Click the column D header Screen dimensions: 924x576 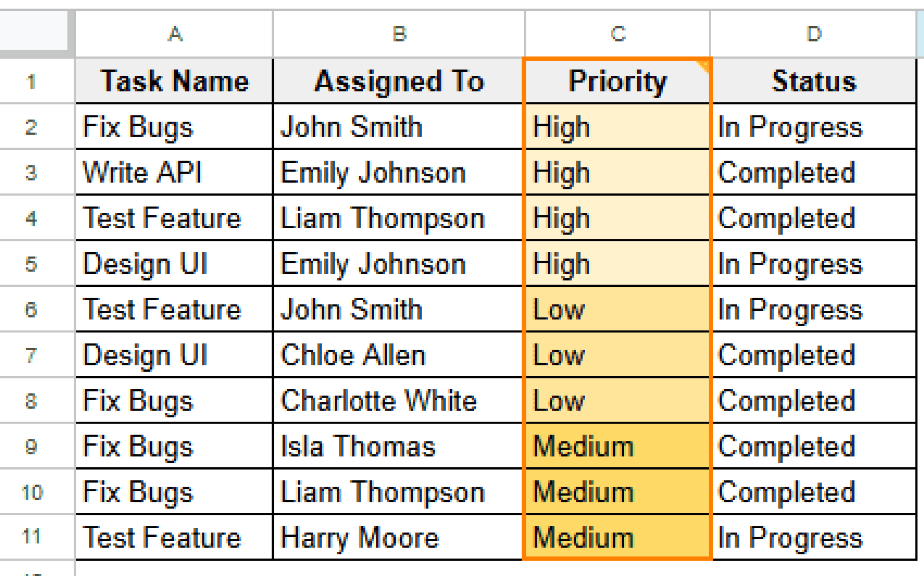(813, 34)
